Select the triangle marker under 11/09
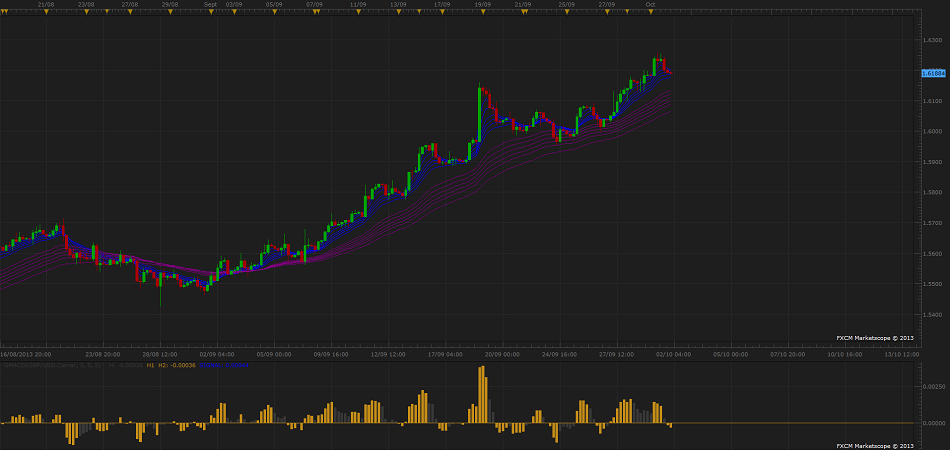The width and height of the screenshot is (950, 450). pos(357,12)
